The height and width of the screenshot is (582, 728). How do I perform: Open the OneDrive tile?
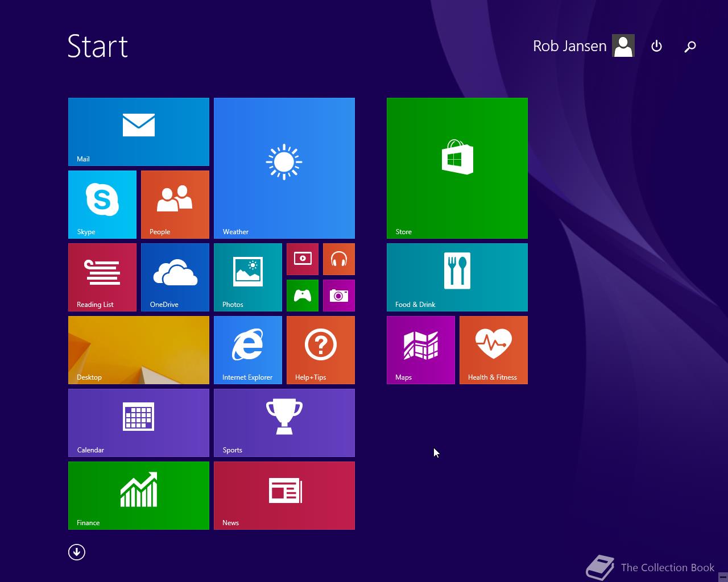pos(175,277)
